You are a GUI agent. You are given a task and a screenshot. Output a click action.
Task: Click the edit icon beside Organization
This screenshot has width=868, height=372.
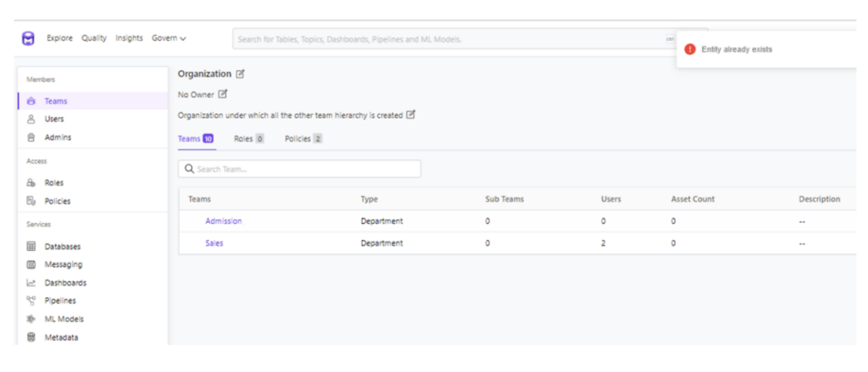[x=241, y=75]
